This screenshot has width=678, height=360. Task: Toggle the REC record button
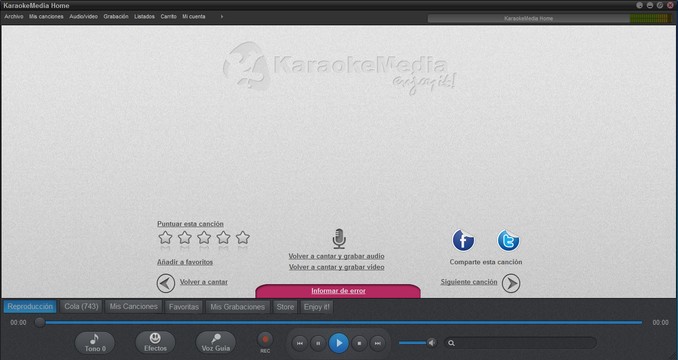click(x=265, y=342)
